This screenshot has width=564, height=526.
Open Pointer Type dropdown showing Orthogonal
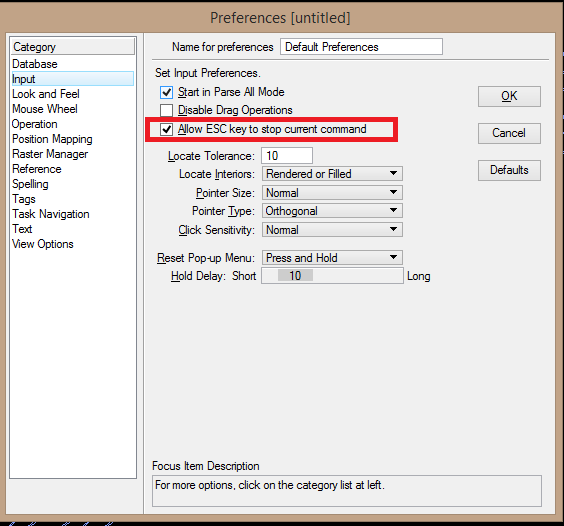click(332, 211)
